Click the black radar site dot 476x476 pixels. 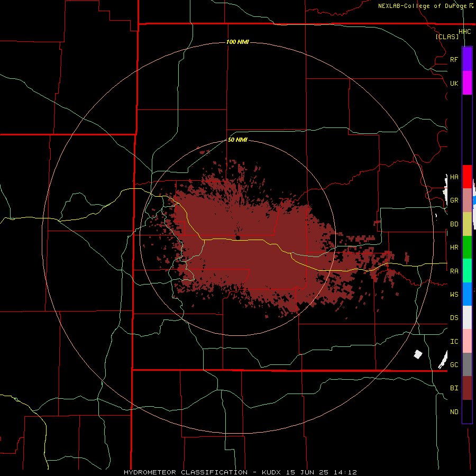coord(238,237)
